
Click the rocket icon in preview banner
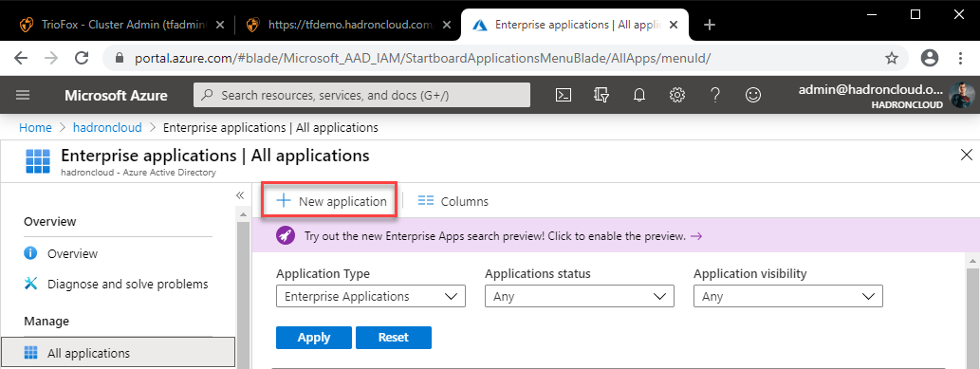point(286,236)
